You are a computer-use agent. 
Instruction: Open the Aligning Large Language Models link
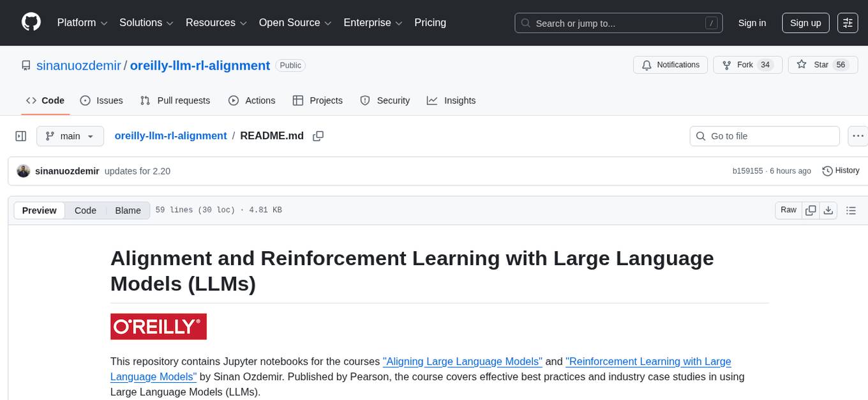tap(462, 361)
